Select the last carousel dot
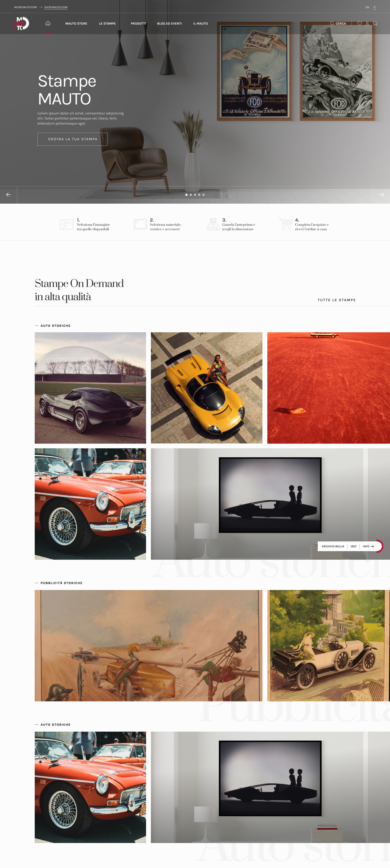This screenshot has height=868, width=390. point(203,195)
